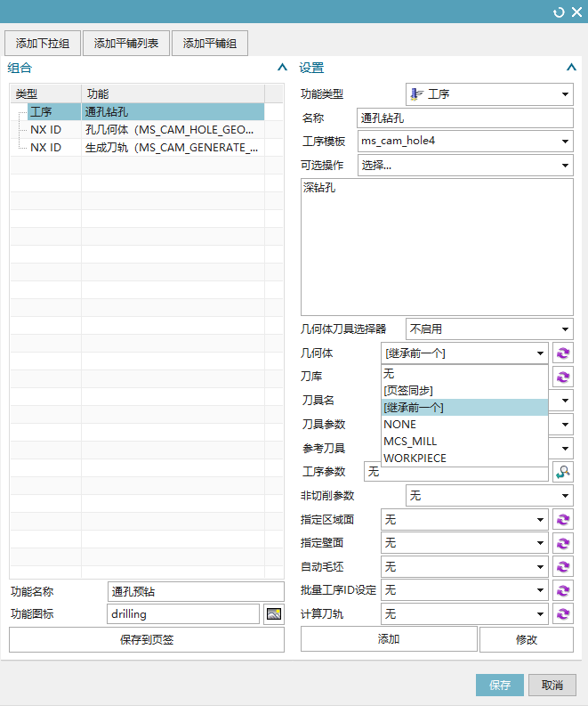Click the 功能图标 drilling input field

(x=183, y=613)
